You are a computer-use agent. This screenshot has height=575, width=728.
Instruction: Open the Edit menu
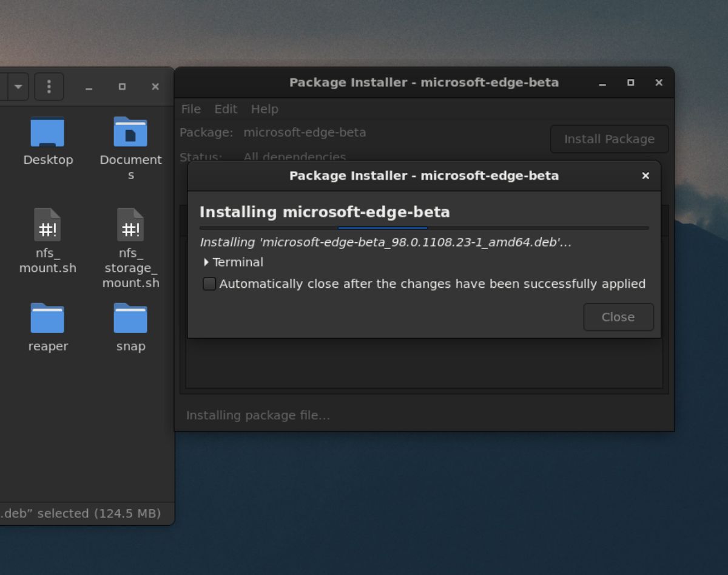pos(225,109)
